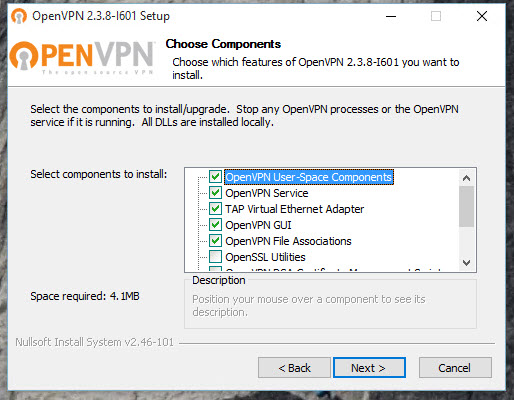Toggle the OpenVPN GUI checkbox

[x=215, y=225]
